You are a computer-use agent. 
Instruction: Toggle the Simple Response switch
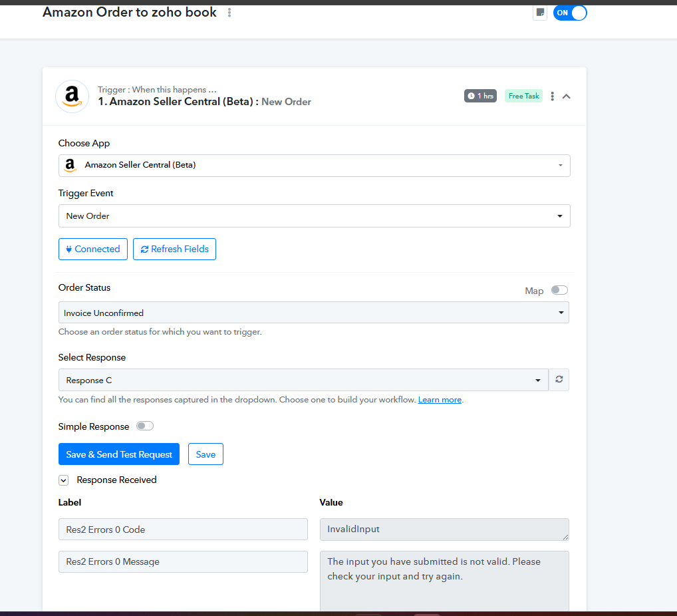(145, 426)
